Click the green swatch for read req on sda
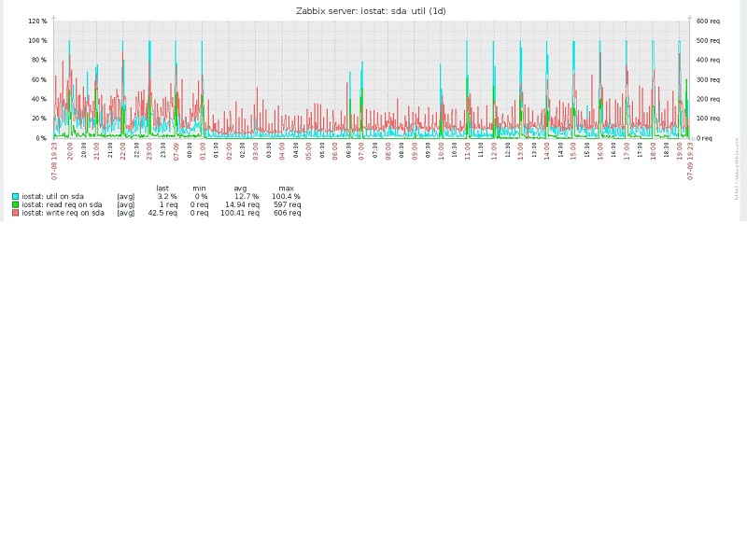The height and width of the screenshot is (560, 747). tap(16, 204)
